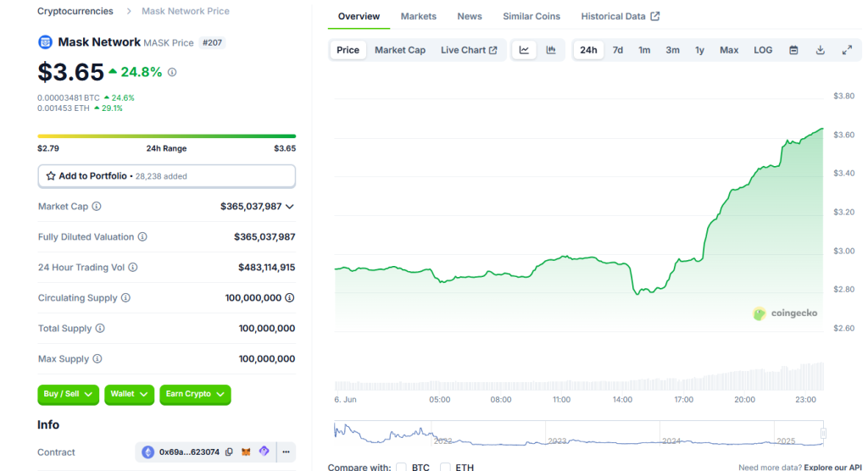The width and height of the screenshot is (868, 471).
Task: Select the 24h time range
Action: 588,50
